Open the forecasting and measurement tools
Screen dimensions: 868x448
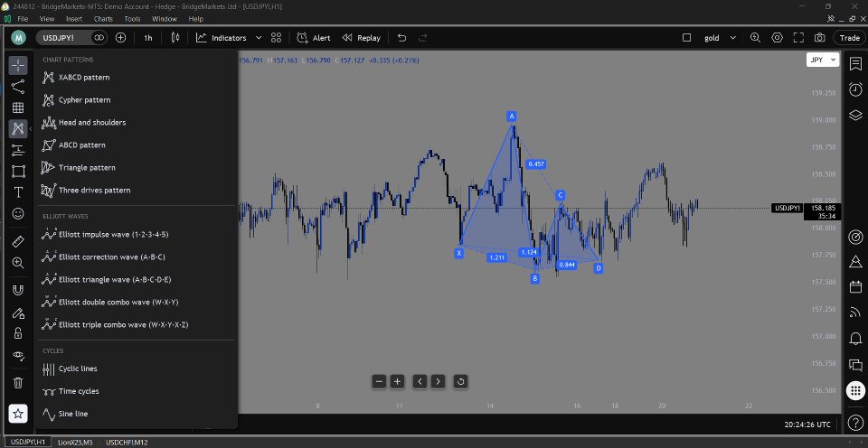pos(18,150)
